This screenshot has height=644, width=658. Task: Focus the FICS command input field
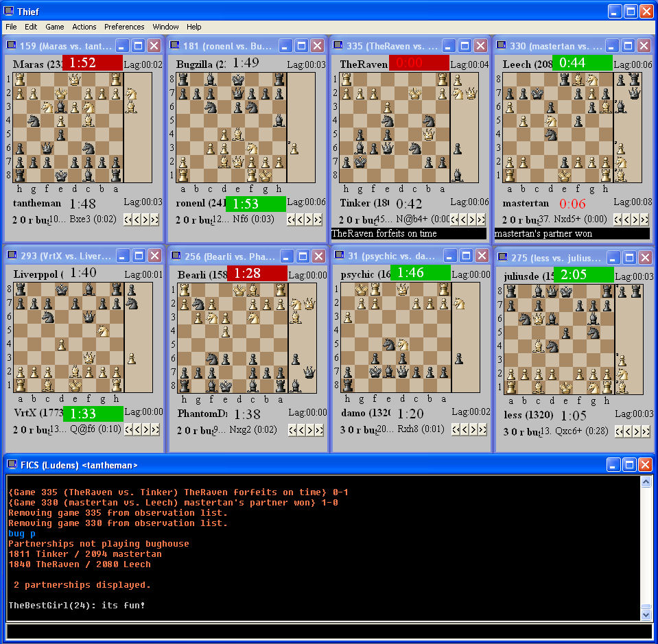coord(329,631)
